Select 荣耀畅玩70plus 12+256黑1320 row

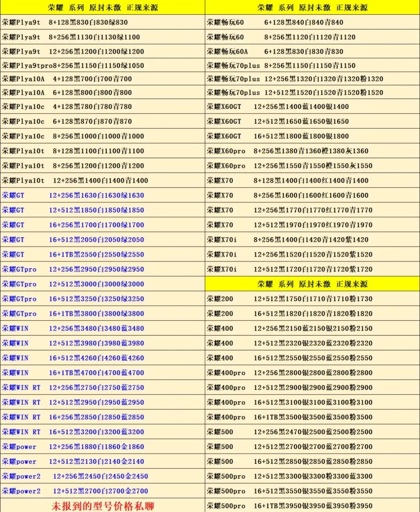pos(312,79)
